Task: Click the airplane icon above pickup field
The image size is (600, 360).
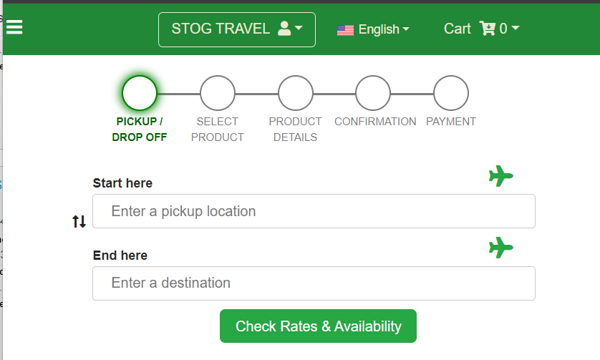Action: click(x=501, y=176)
